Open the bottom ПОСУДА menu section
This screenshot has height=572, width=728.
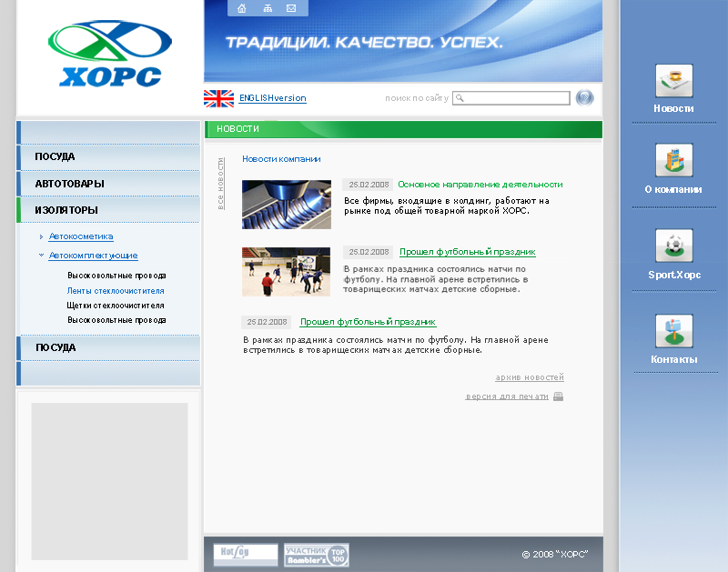[108, 347]
